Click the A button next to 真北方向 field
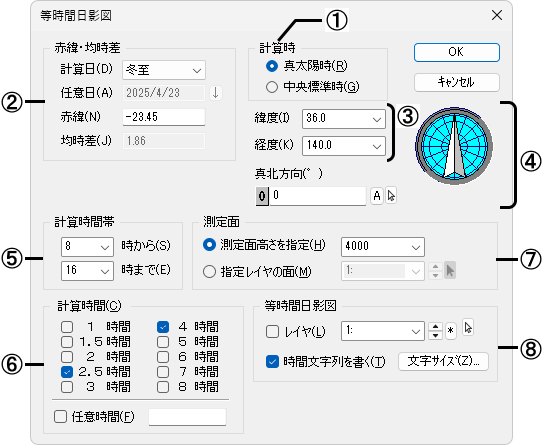543x445 pixels. pyautogui.click(x=377, y=196)
